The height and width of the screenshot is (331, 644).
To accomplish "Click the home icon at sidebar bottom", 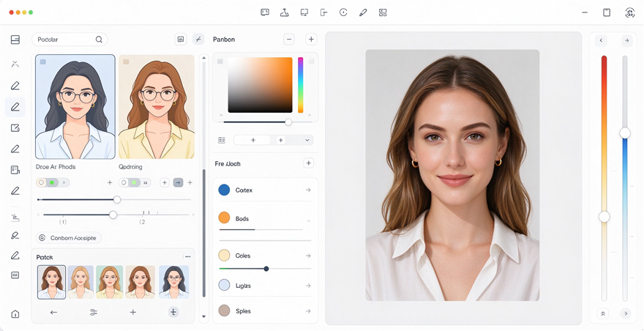I will [x=15, y=314].
